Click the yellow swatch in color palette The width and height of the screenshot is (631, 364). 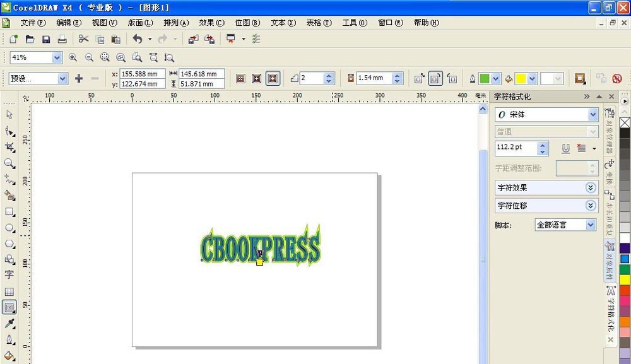[x=625, y=279]
